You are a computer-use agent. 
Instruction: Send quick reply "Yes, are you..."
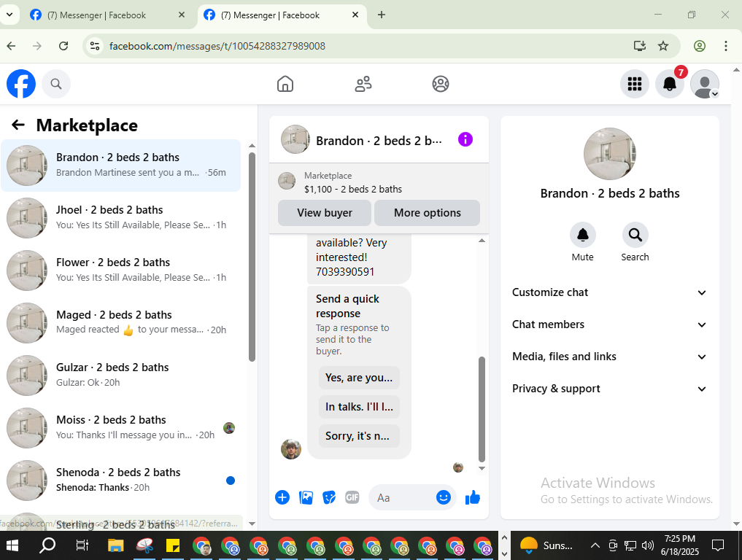[359, 378]
